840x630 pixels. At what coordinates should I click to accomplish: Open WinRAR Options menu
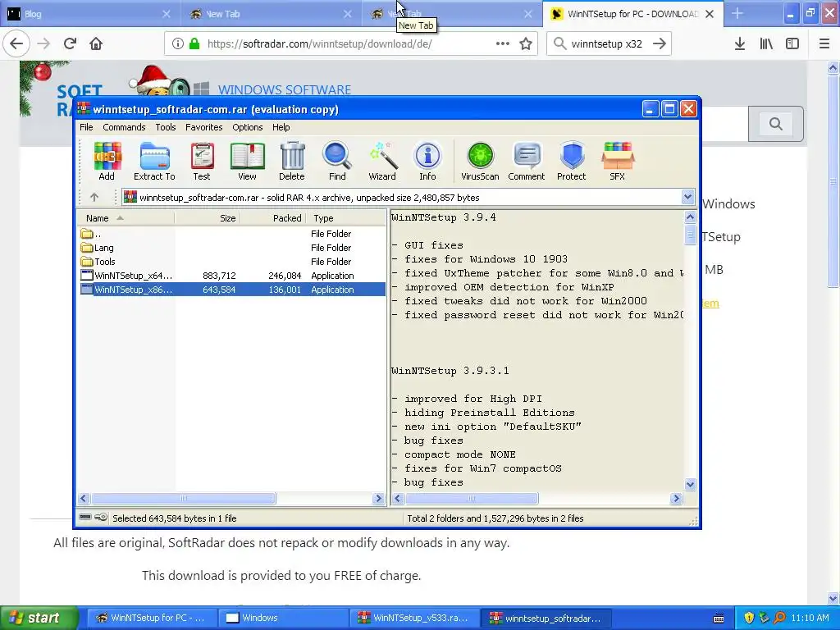[x=248, y=127]
